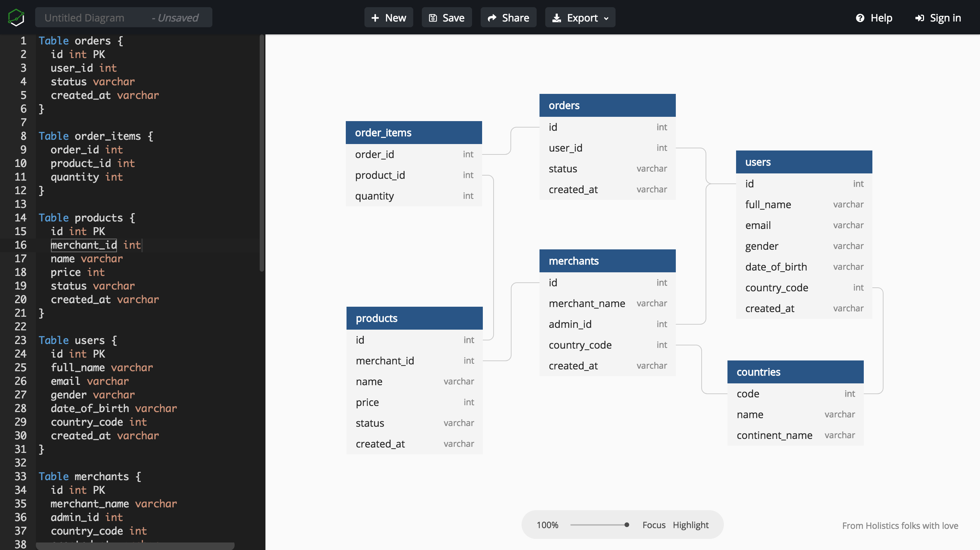Click the Sign In icon

[920, 18]
